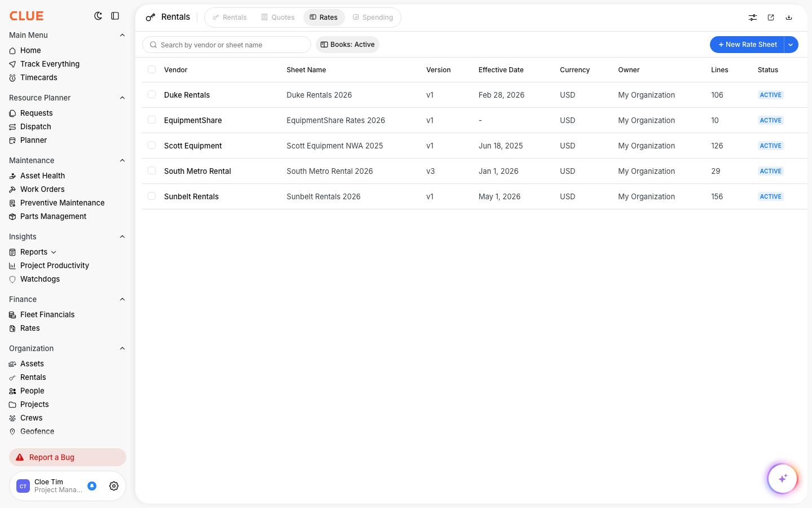Click South Metro Rental 2026 sheet name

coord(329,171)
